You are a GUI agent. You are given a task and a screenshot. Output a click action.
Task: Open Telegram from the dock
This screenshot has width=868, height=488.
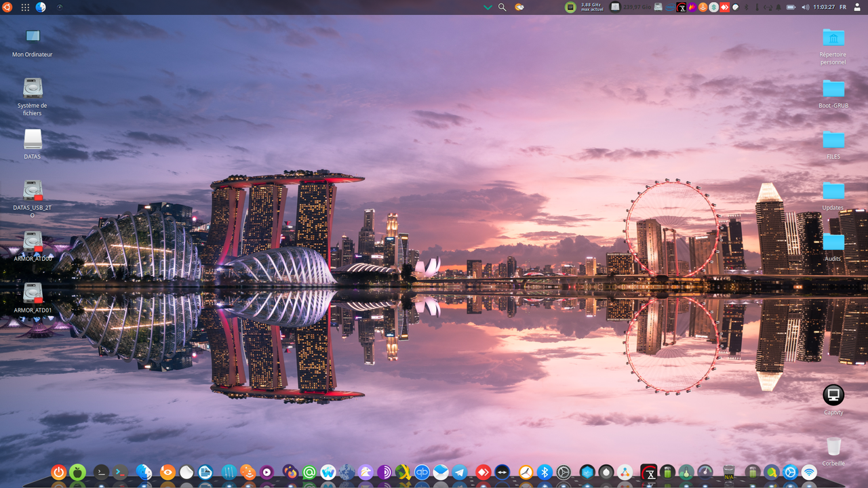tap(459, 472)
